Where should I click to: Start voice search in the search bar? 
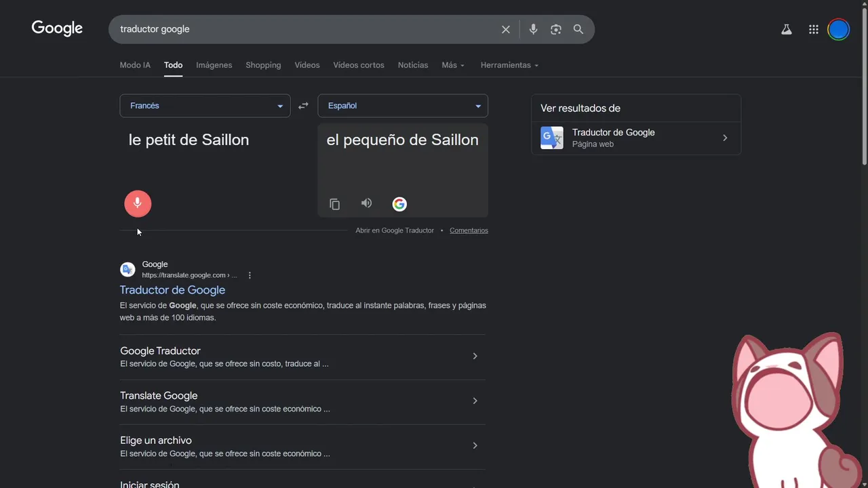533,29
